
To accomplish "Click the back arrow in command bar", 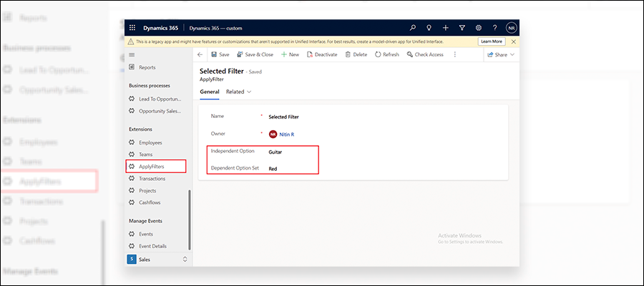I will click(x=200, y=54).
